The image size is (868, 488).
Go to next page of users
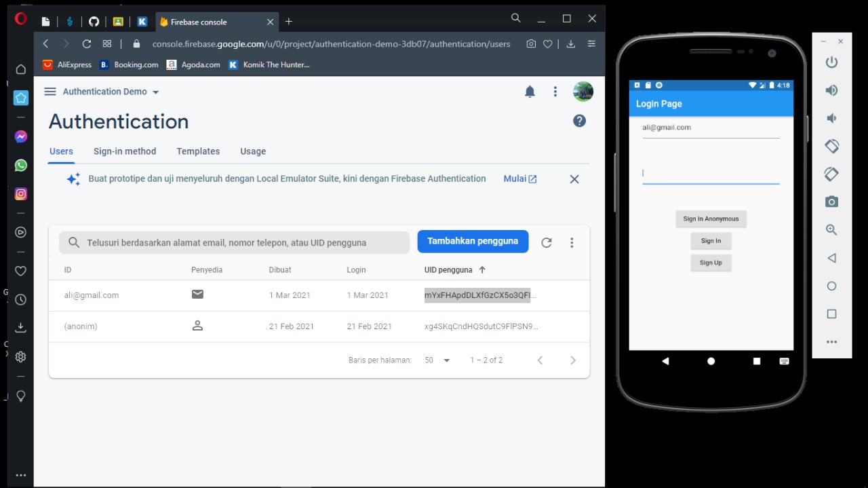point(573,360)
